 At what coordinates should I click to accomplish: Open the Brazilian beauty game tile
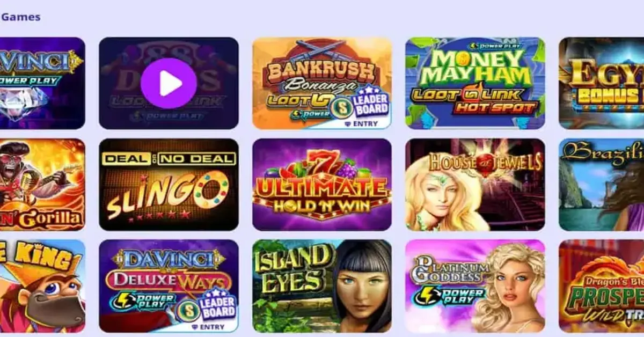tap(601, 185)
